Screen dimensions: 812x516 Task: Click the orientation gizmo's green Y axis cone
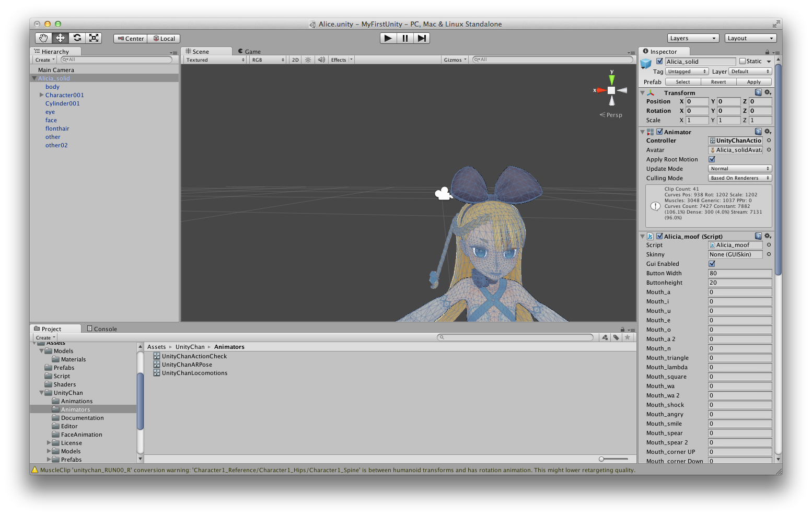[x=611, y=79]
